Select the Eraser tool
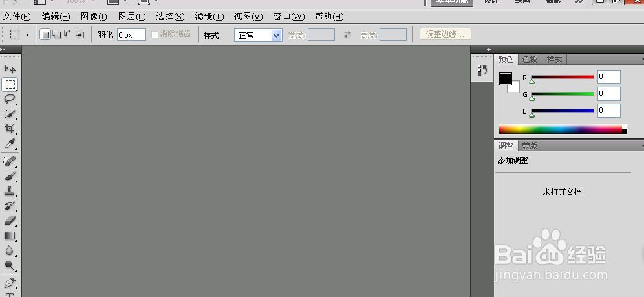The image size is (644, 297). [x=10, y=221]
